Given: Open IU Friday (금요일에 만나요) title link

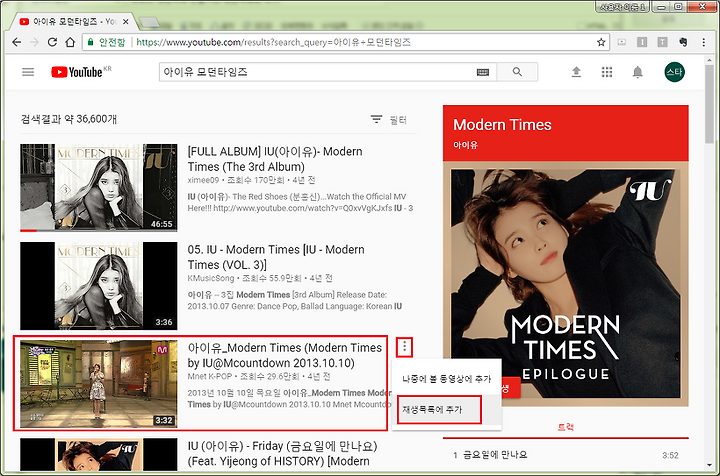Looking at the screenshot, I should tap(282, 454).
